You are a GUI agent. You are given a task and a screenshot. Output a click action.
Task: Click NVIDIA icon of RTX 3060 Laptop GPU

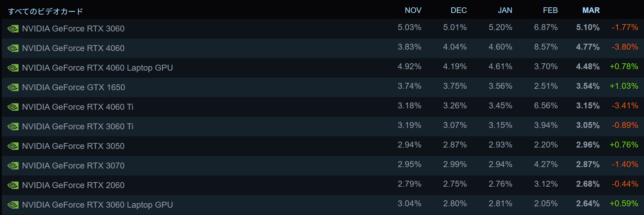tap(13, 205)
